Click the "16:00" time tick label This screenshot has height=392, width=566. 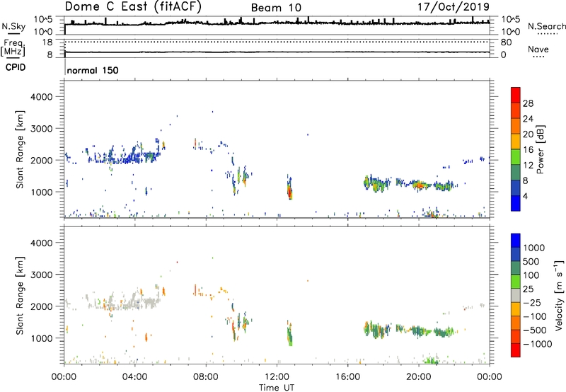click(x=347, y=377)
